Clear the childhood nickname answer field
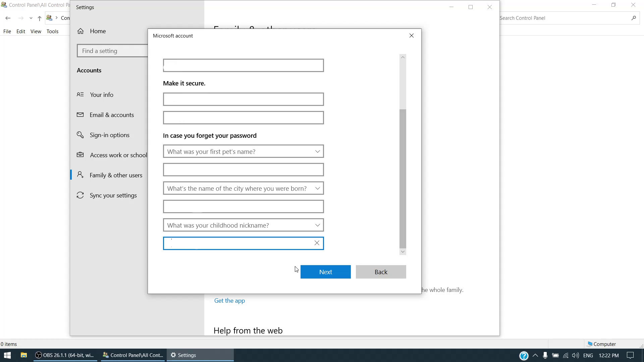This screenshot has width=644, height=362. point(317,243)
